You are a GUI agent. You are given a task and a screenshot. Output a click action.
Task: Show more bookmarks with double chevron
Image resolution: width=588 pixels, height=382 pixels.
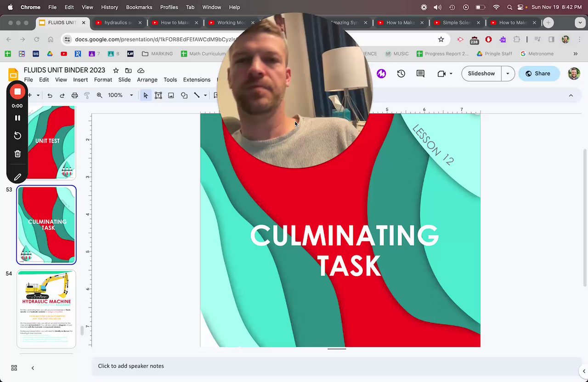point(575,54)
